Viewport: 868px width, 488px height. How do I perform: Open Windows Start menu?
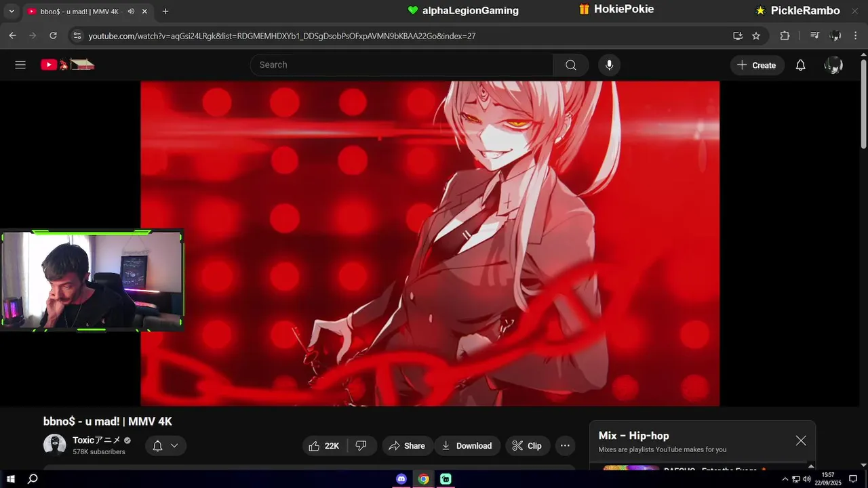pyautogui.click(x=11, y=479)
